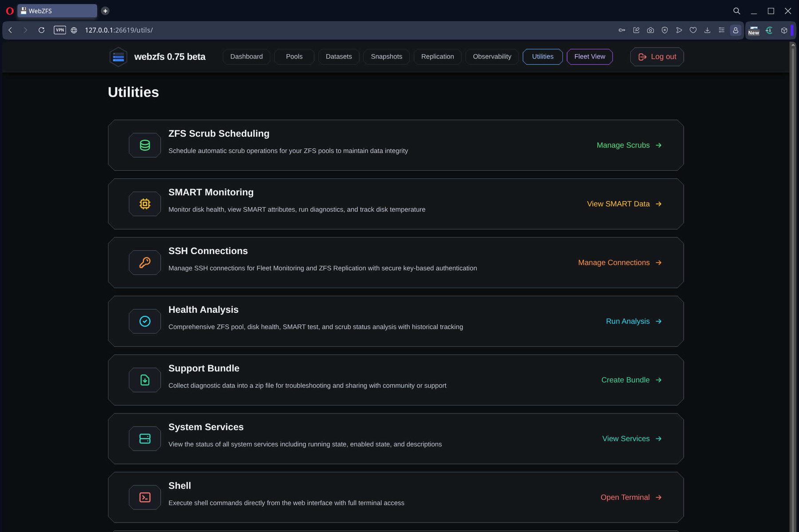799x532 pixels.
Task: Open a new browser tab with plus icon
Action: (105, 11)
